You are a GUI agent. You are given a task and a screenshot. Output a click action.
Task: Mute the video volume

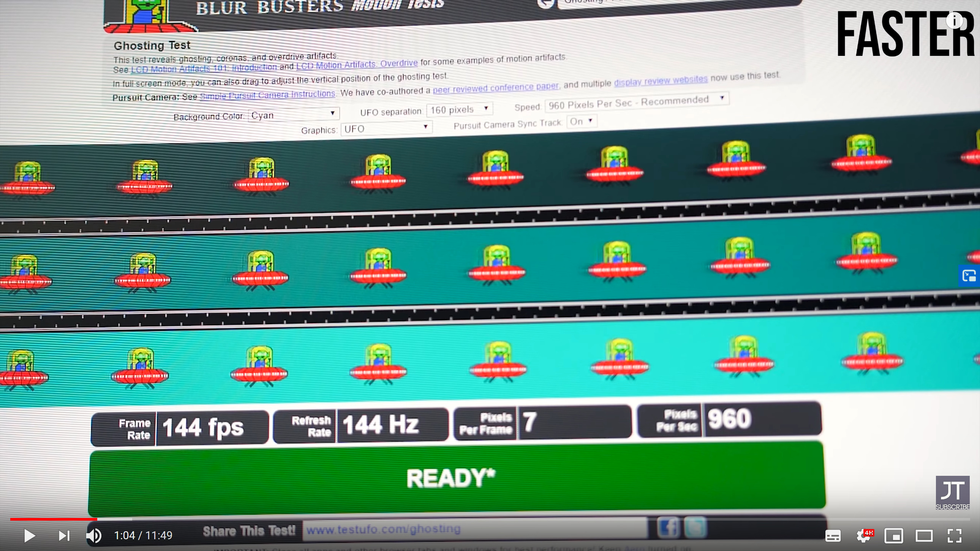(93, 535)
